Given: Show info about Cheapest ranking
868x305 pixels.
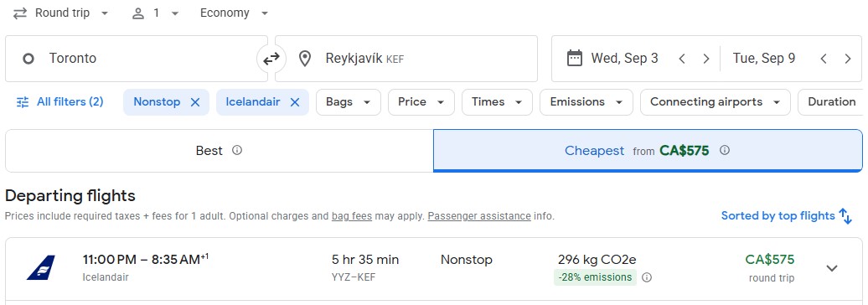Looking at the screenshot, I should click(725, 150).
